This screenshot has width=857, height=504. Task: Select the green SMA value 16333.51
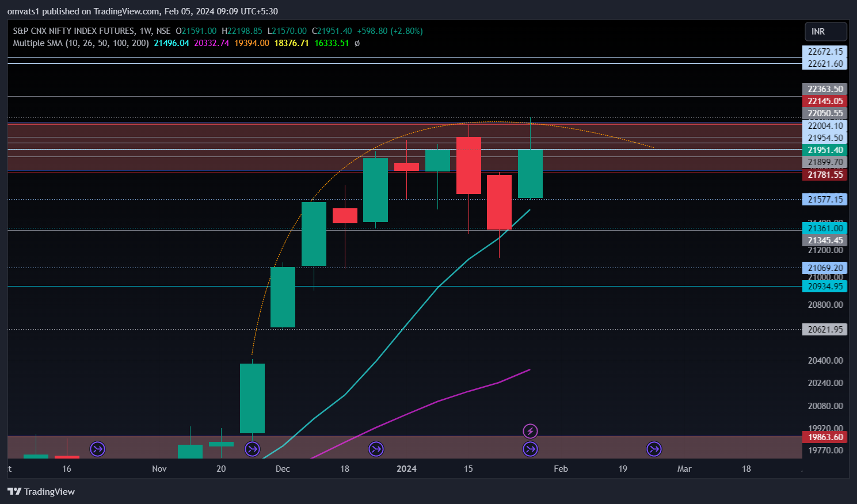point(332,43)
